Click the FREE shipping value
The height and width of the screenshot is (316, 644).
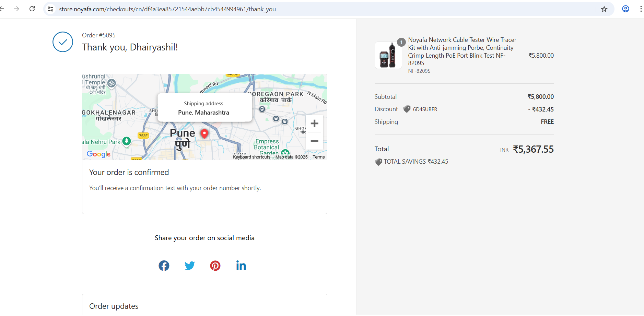(547, 122)
